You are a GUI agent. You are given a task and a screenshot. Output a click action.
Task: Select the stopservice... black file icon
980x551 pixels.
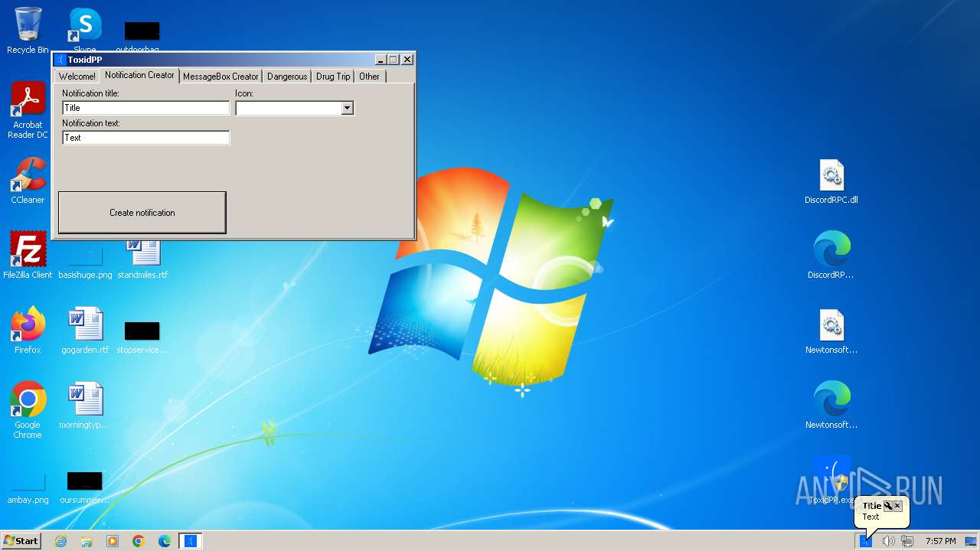[142, 337]
